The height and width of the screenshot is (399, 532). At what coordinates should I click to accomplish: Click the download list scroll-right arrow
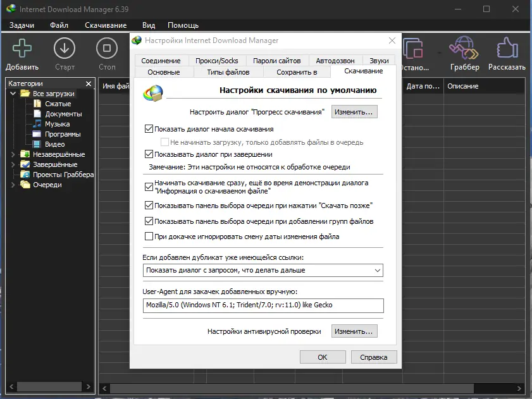tap(519, 388)
